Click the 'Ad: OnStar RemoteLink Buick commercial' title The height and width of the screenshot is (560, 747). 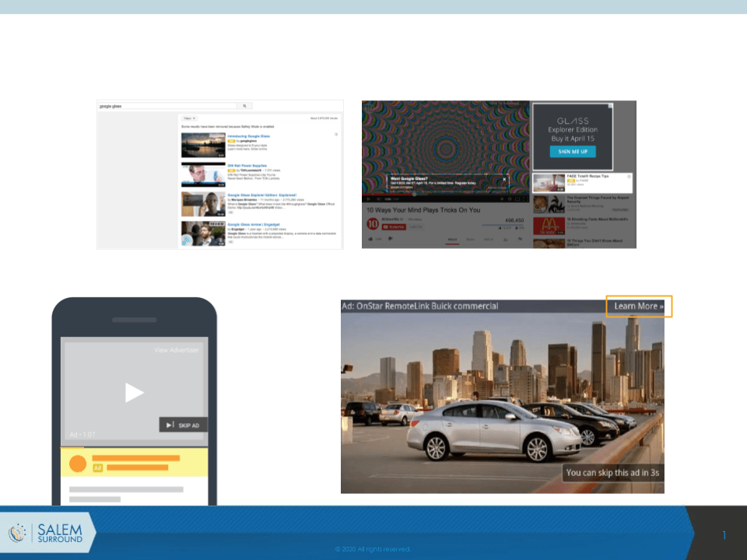419,306
